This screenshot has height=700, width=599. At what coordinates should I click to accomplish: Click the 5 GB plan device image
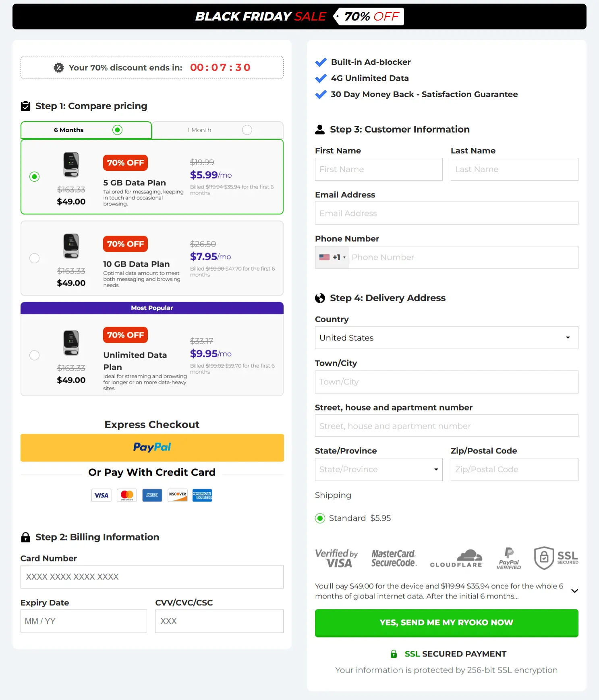click(71, 164)
